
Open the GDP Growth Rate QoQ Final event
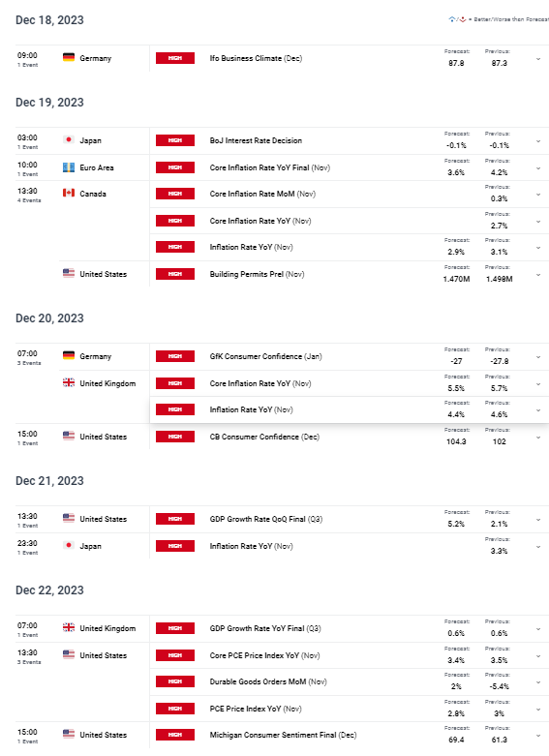pyautogui.click(x=266, y=519)
